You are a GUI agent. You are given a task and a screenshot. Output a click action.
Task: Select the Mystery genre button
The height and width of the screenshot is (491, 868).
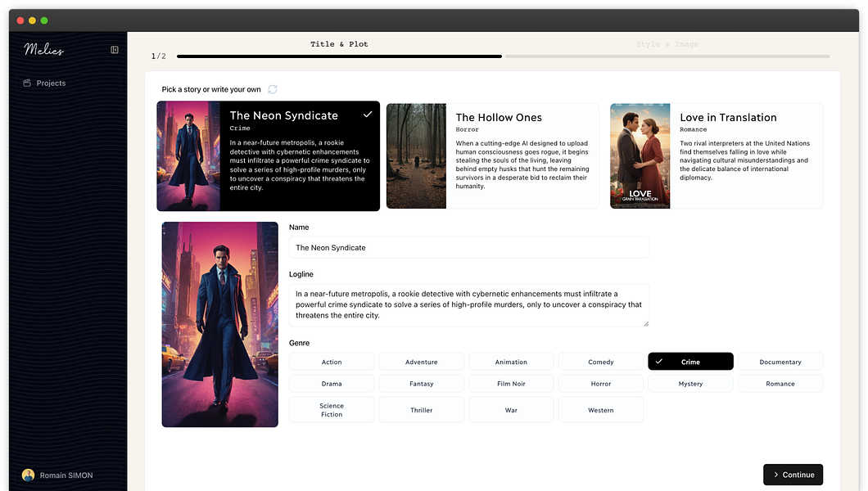pos(690,384)
